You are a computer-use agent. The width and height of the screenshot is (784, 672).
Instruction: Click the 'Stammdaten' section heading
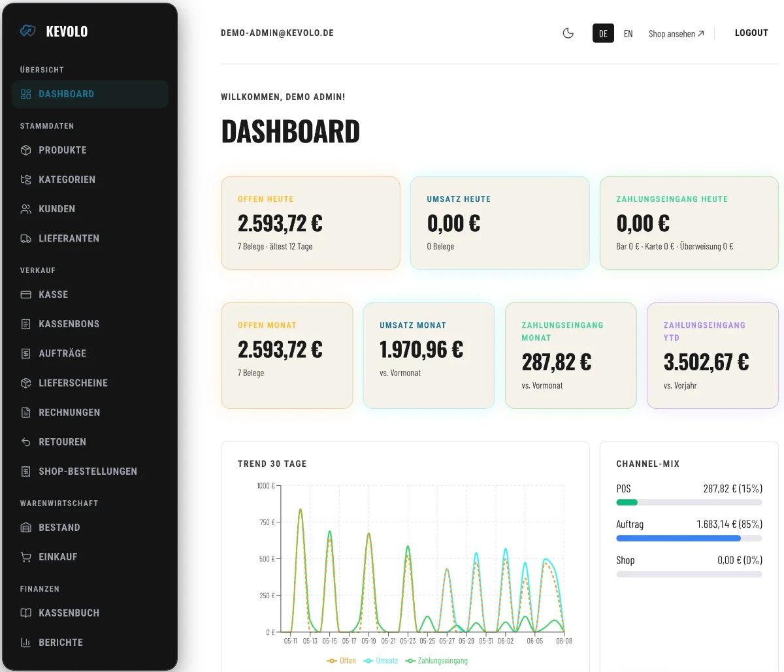pyautogui.click(x=47, y=126)
